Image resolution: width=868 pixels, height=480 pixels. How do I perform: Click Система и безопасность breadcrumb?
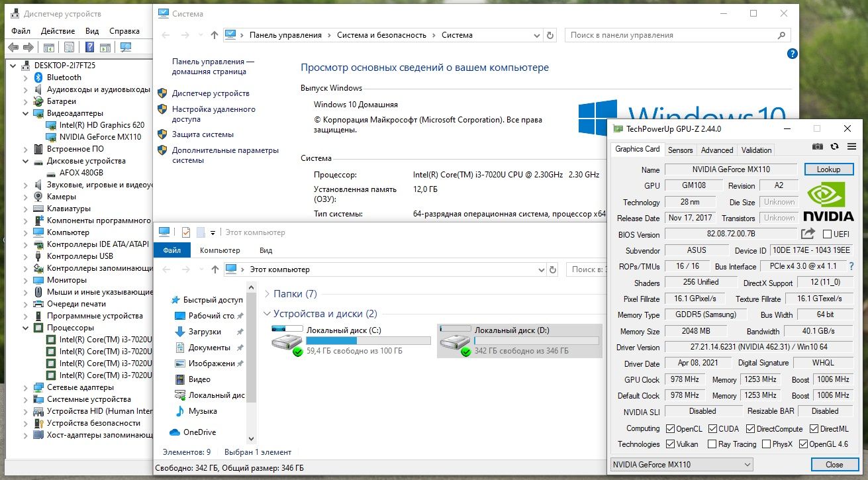tap(381, 35)
